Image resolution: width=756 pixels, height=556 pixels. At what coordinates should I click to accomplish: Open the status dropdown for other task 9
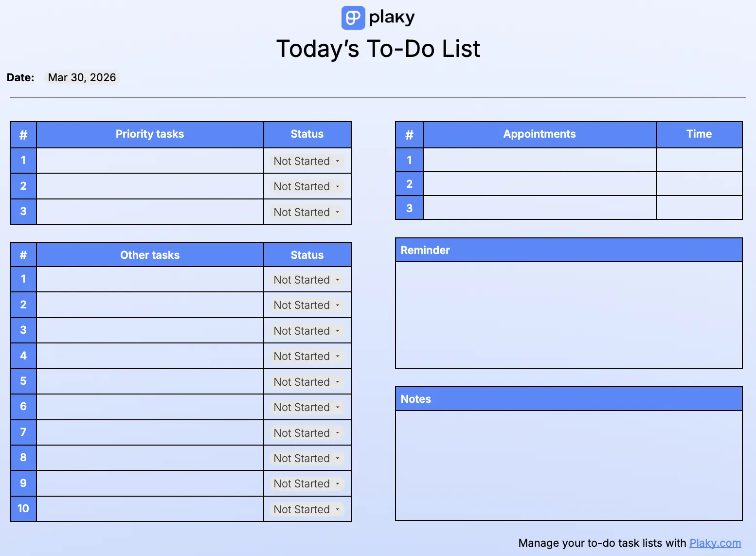point(307,484)
